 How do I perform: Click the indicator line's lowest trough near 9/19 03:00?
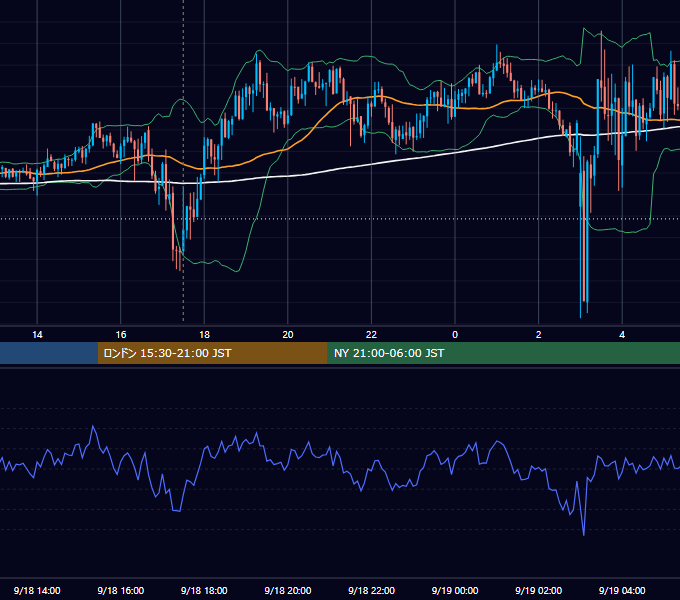pos(584,535)
